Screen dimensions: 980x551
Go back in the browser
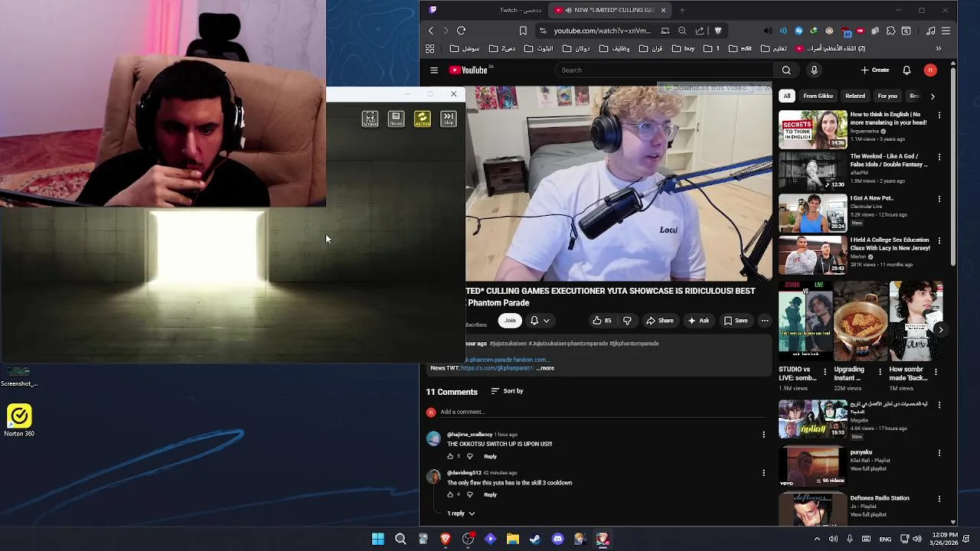click(431, 31)
